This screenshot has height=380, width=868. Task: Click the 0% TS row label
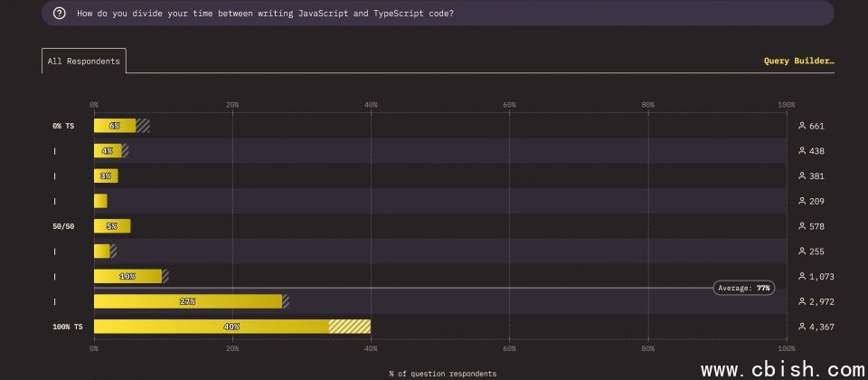pyautogui.click(x=63, y=126)
